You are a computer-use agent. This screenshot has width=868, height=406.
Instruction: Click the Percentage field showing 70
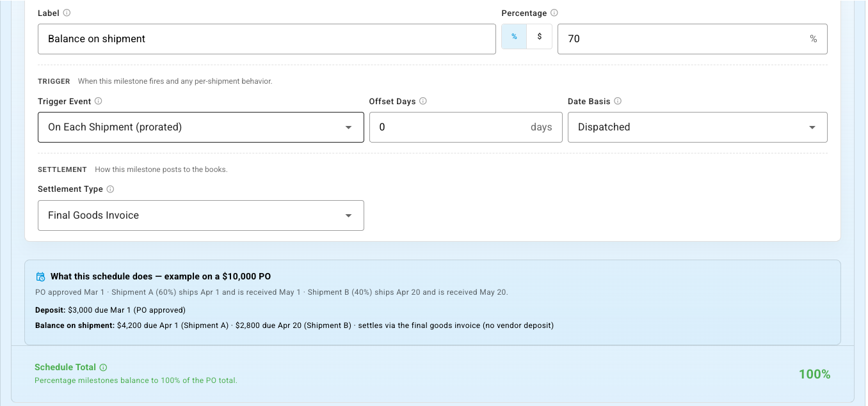[x=693, y=39]
